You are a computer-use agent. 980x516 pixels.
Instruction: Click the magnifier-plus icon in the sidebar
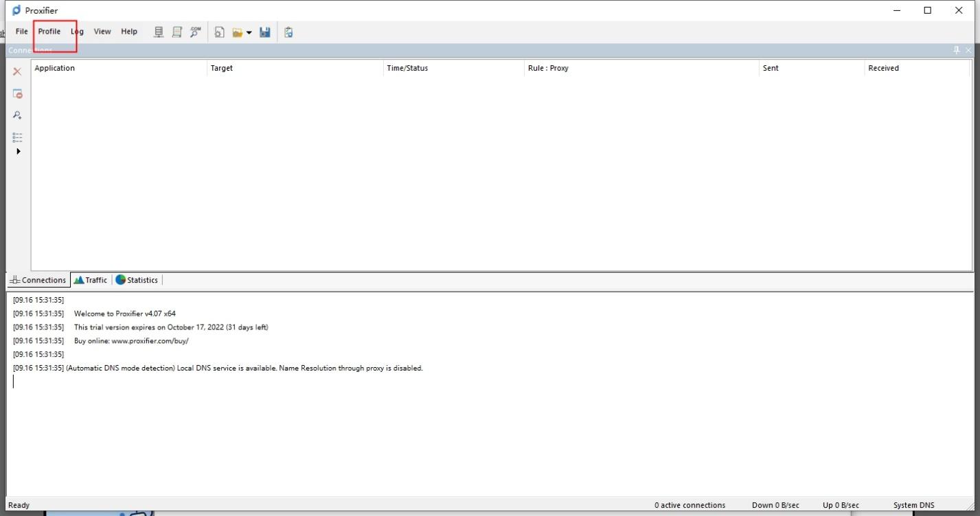coord(17,115)
